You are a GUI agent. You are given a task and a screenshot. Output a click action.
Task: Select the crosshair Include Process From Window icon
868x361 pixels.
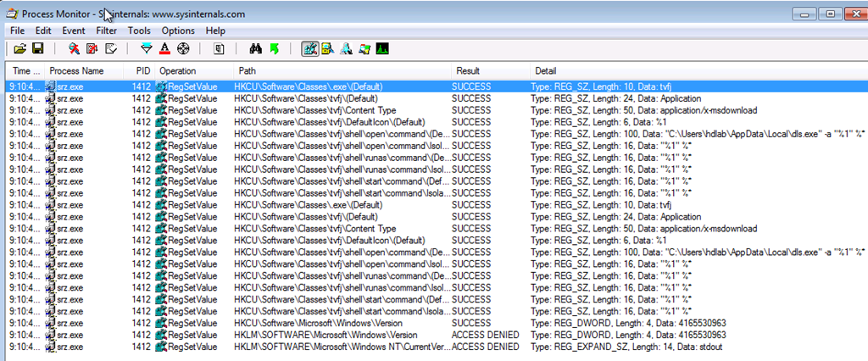coord(182,48)
